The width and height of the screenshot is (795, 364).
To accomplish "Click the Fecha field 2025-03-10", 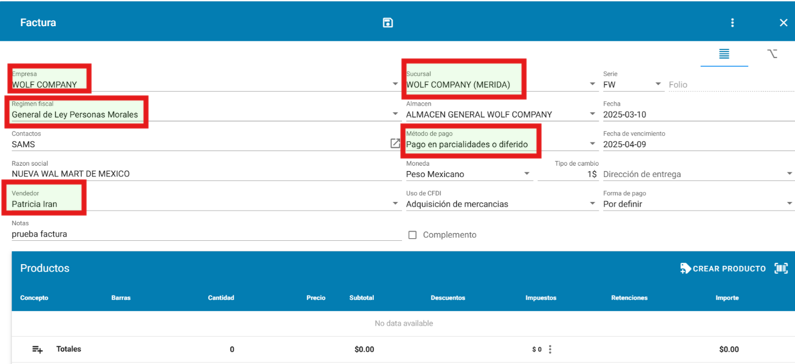I will pyautogui.click(x=698, y=111).
